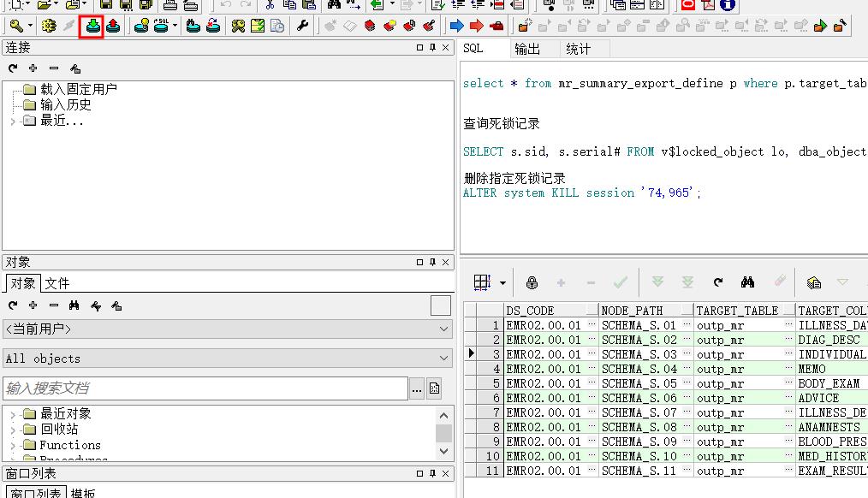
Task: Click the PDF manual icon
Action: pyautogui.click(x=708, y=4)
